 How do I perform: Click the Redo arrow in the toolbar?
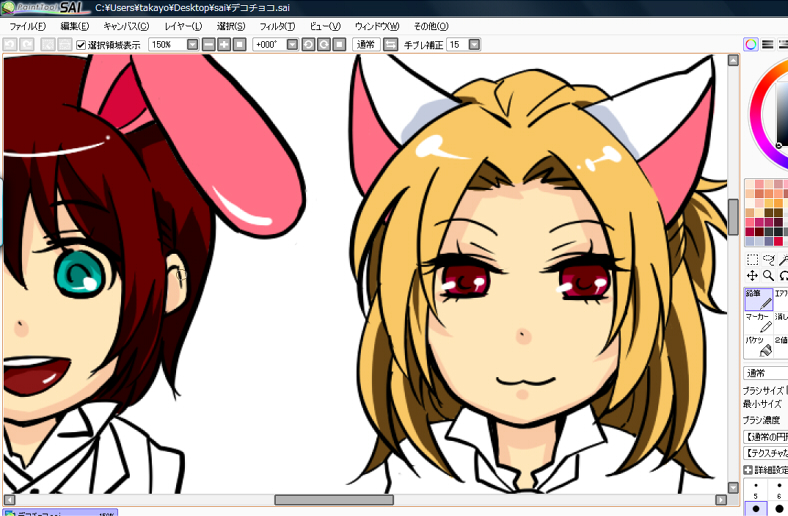point(27,45)
